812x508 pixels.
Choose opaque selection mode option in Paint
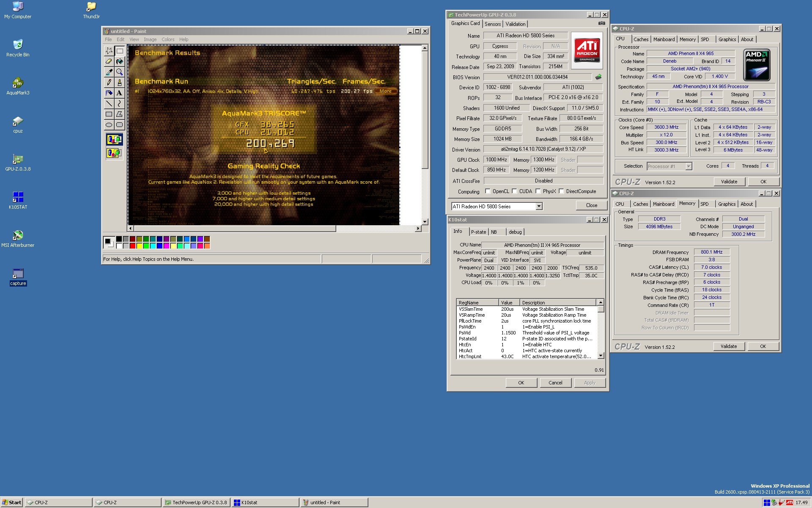pos(114,140)
